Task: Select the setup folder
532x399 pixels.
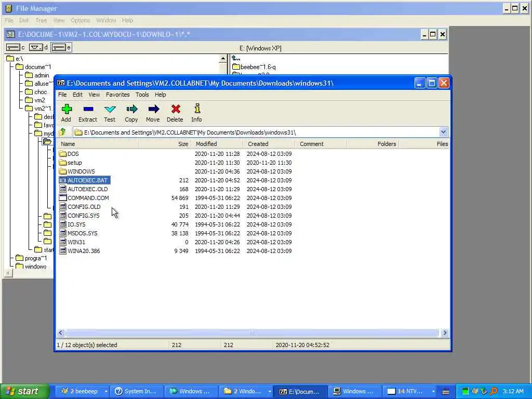Action: pos(70,163)
